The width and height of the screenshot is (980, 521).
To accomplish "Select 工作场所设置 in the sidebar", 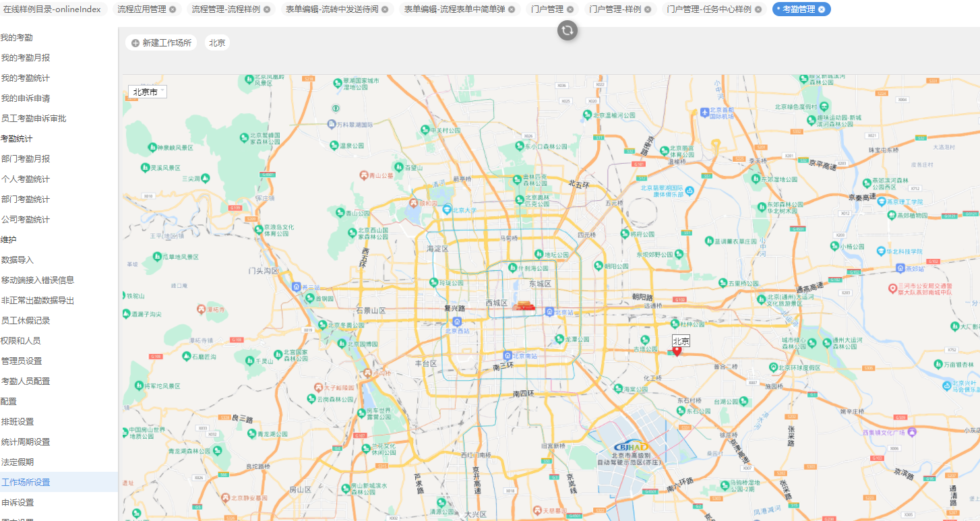I will point(59,483).
